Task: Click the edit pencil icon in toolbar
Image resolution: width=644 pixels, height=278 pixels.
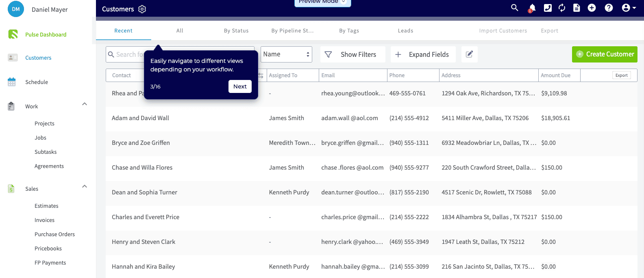Action: click(x=469, y=54)
